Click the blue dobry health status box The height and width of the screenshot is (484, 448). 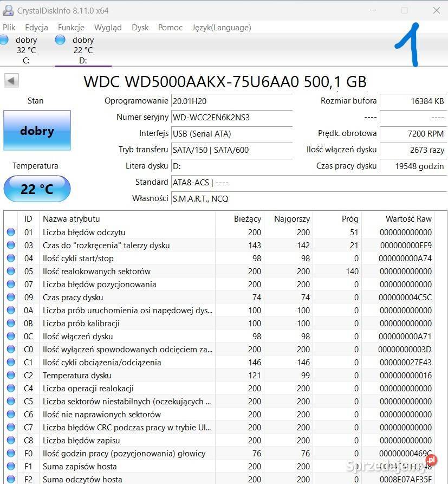coord(37,131)
